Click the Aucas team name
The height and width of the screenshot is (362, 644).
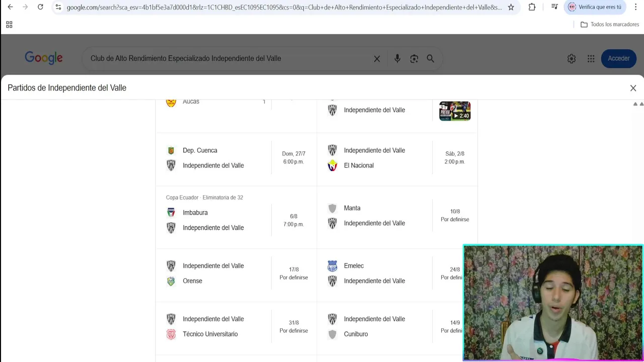pos(191,102)
